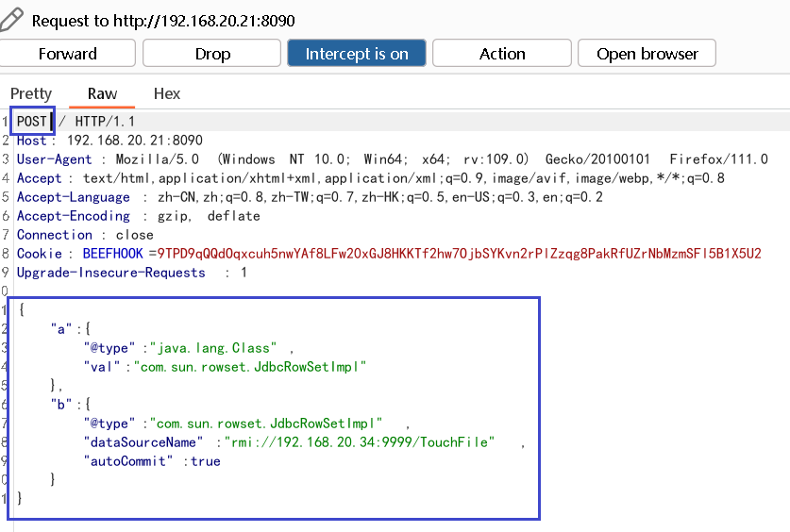Screen dimensions: 790x532
Task: Click the pencil edit icon beside the request URL
Action: click(x=11, y=19)
